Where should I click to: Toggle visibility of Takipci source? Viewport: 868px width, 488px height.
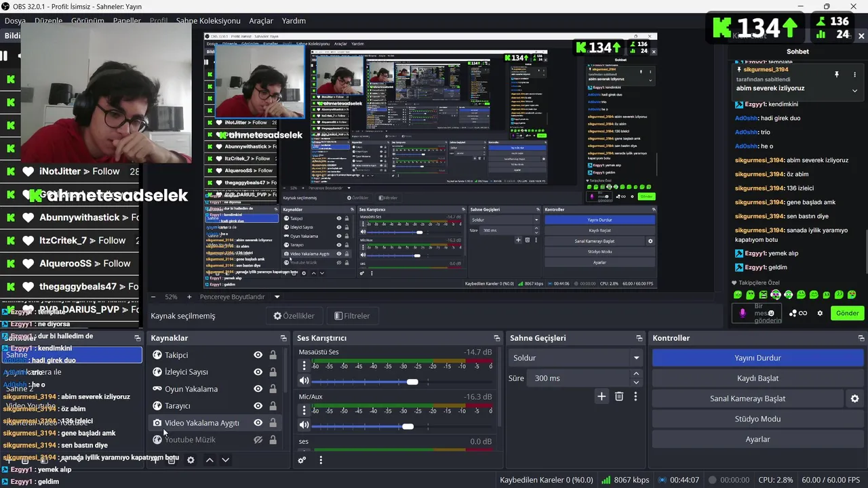258,355
